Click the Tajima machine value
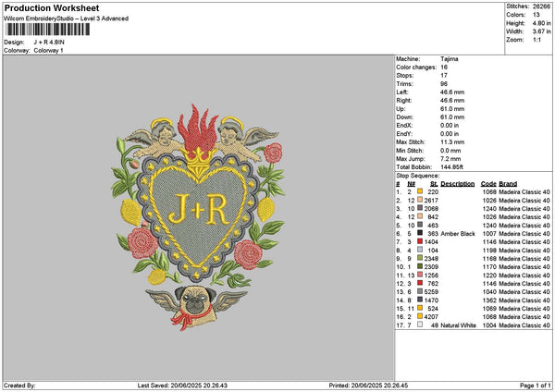The height and width of the screenshot is (392, 555). [x=450, y=58]
